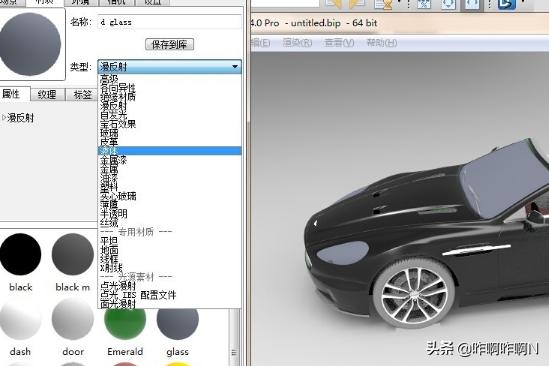Select the black m material swatch
Screen dimensions: 549x366
tap(72, 254)
